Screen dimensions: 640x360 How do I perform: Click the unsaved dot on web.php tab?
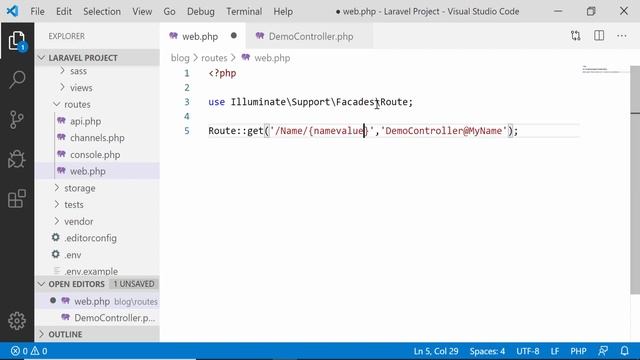[x=233, y=36]
